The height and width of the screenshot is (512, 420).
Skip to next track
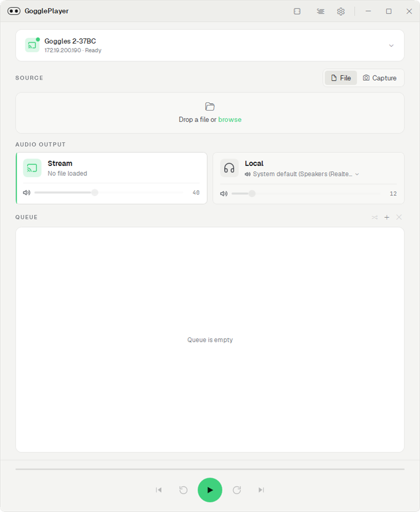[261, 490]
